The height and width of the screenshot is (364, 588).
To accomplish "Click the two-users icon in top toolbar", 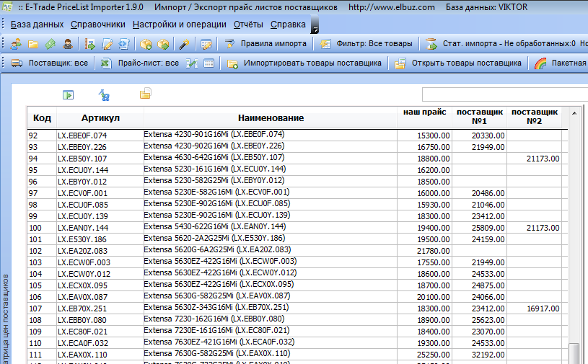I will [x=16, y=44].
